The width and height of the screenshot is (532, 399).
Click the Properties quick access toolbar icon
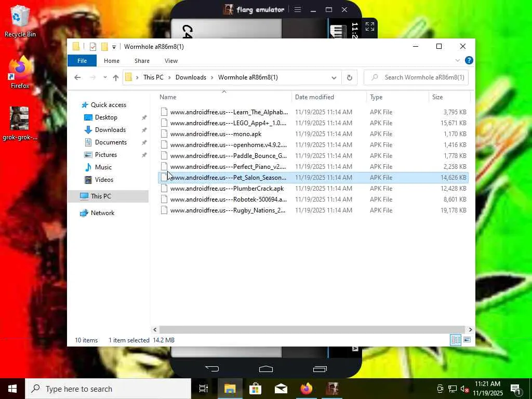point(92,46)
